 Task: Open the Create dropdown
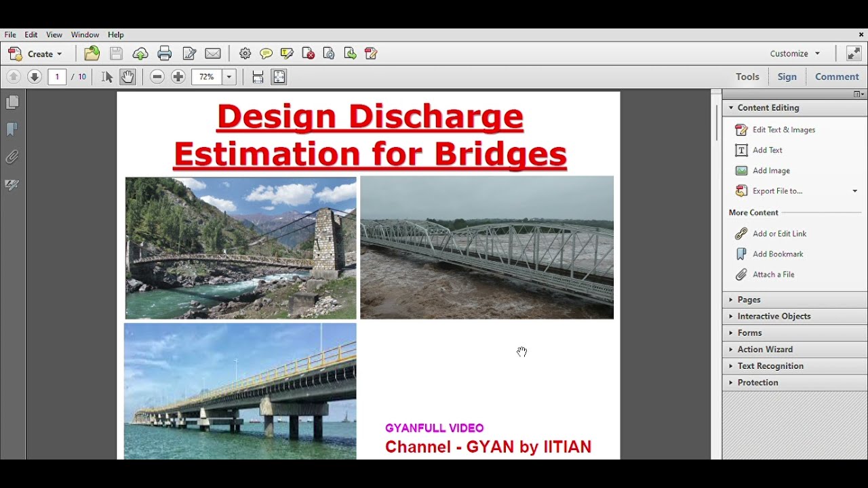tap(35, 54)
